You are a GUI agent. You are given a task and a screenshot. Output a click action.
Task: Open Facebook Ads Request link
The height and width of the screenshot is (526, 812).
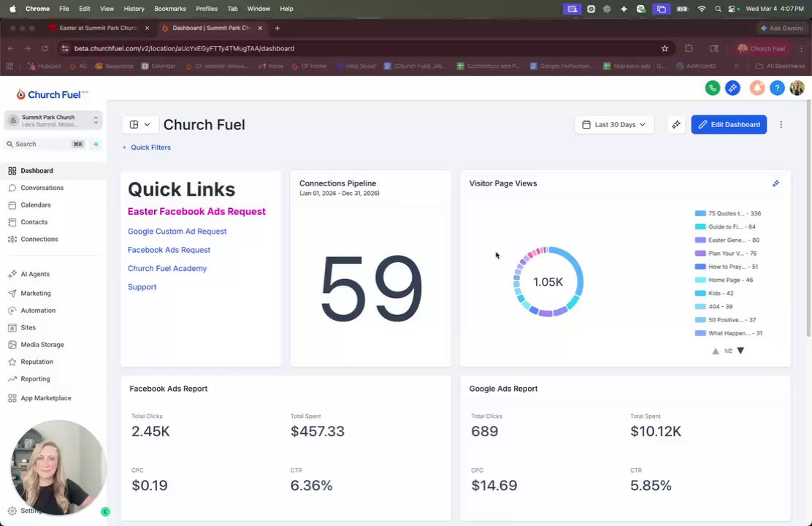tap(169, 250)
